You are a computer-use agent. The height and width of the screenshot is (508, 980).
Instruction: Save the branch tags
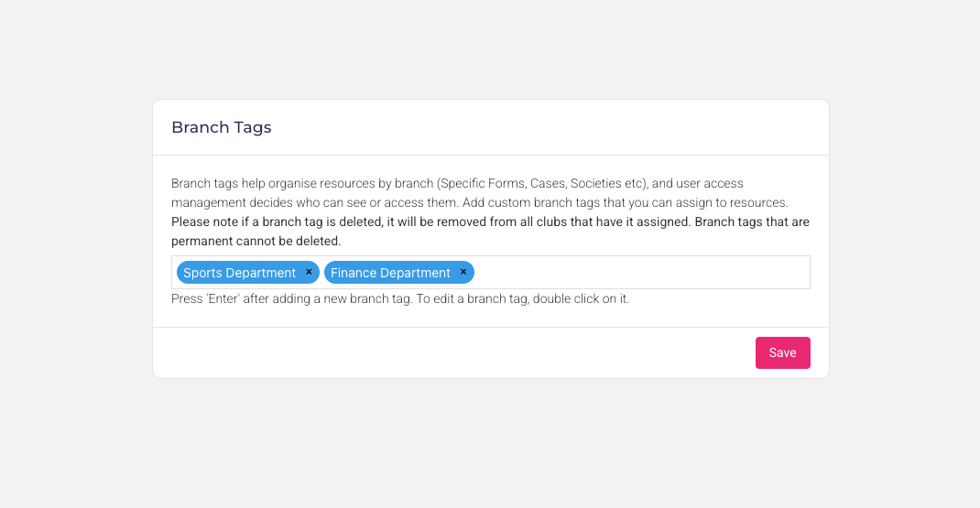782,352
